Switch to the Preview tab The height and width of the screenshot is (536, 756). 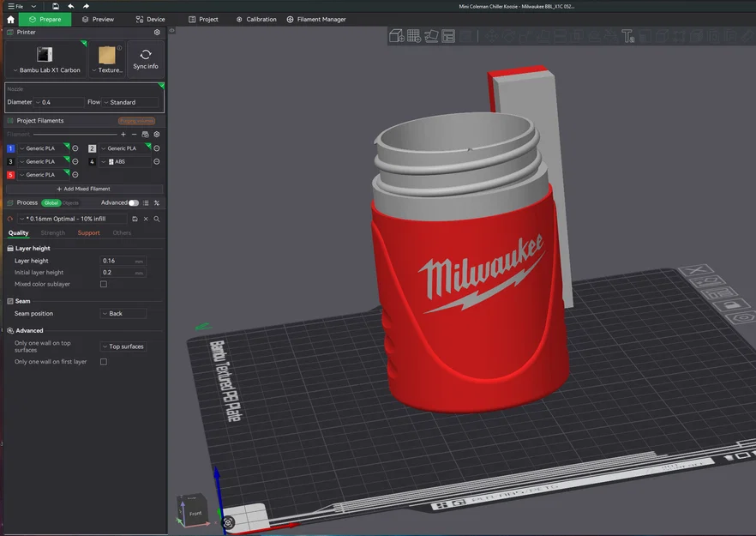pos(99,20)
